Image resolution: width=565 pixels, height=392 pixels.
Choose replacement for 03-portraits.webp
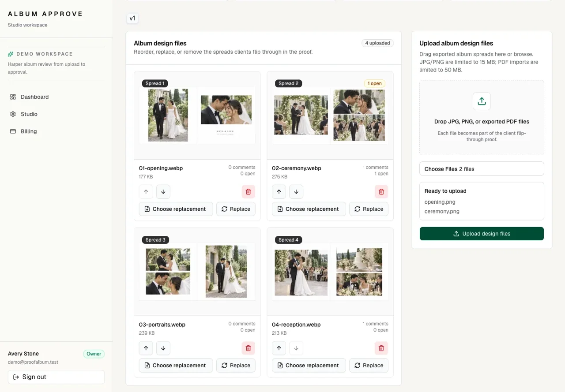tap(176, 366)
